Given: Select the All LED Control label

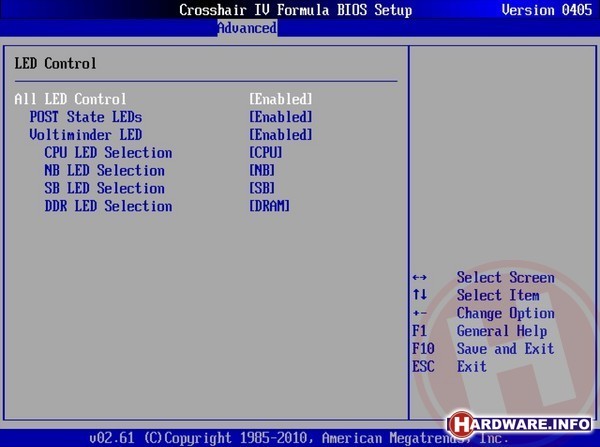Looking at the screenshot, I should coord(70,99).
